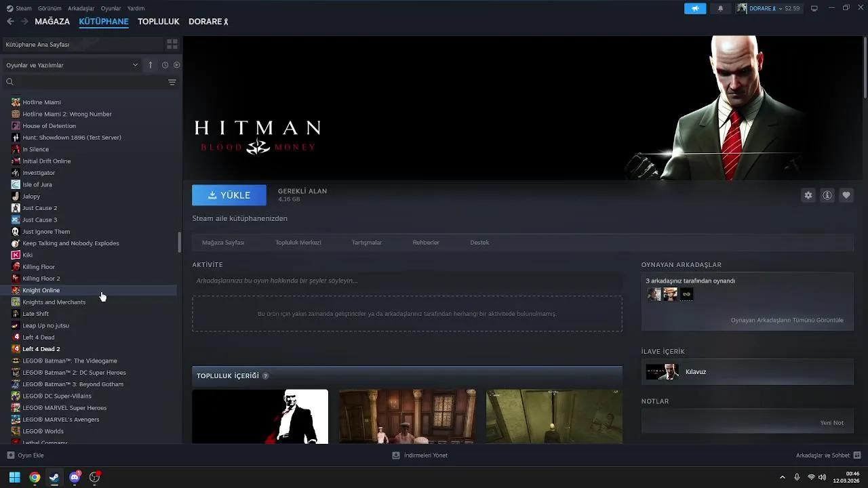Open the Destek link

[479, 243]
